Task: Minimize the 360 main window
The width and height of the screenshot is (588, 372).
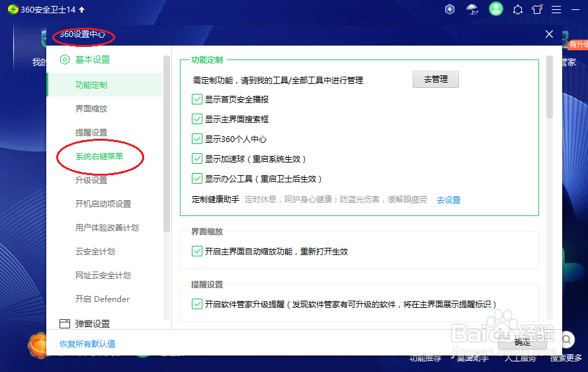Action: pos(575,10)
